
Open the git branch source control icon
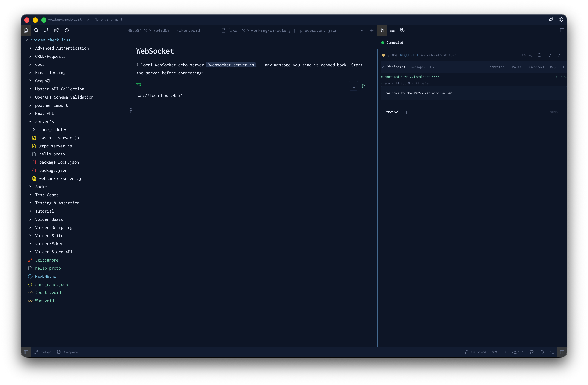pyautogui.click(x=46, y=30)
